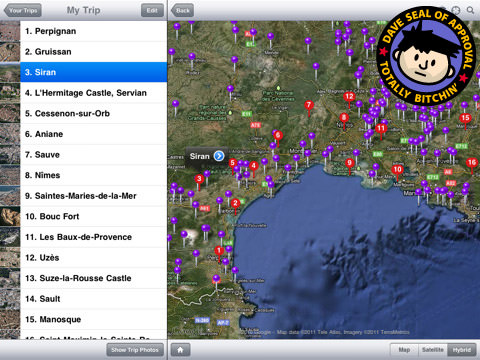Switch map to Satellite view
This screenshot has height=360, width=480.
pos(433,350)
